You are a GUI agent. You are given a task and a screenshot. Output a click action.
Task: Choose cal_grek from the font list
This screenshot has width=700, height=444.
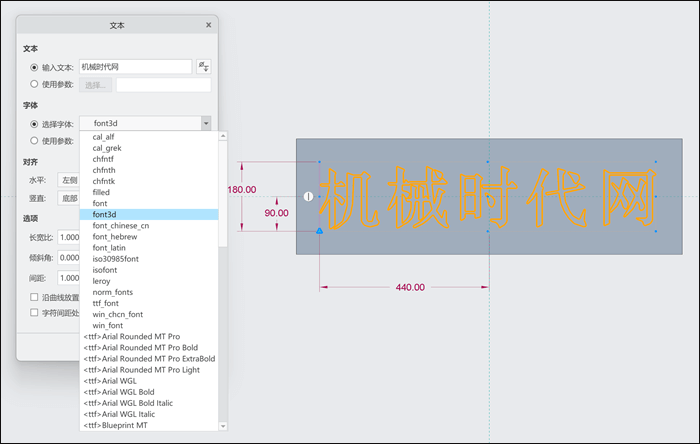click(149, 148)
